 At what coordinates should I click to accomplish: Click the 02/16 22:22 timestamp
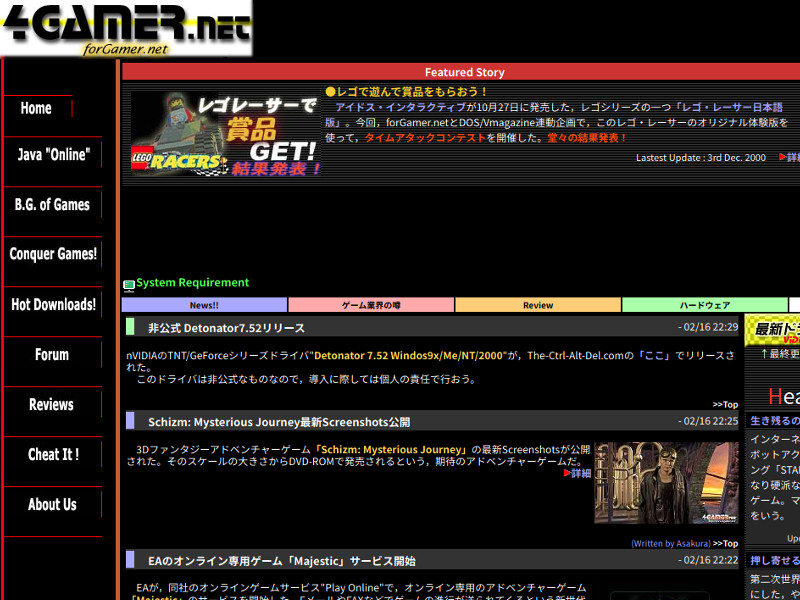point(708,560)
